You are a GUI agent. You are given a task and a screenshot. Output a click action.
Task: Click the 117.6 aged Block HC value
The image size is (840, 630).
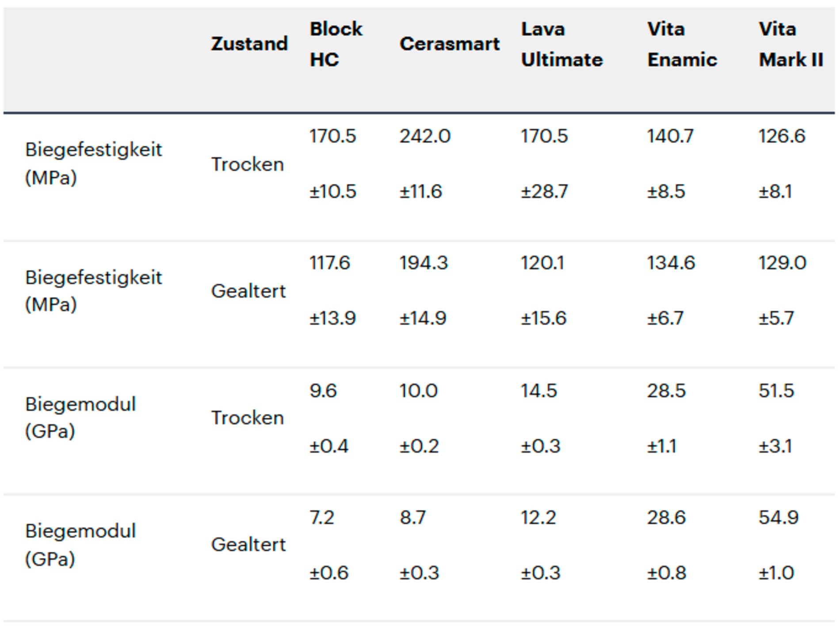pos(329,263)
